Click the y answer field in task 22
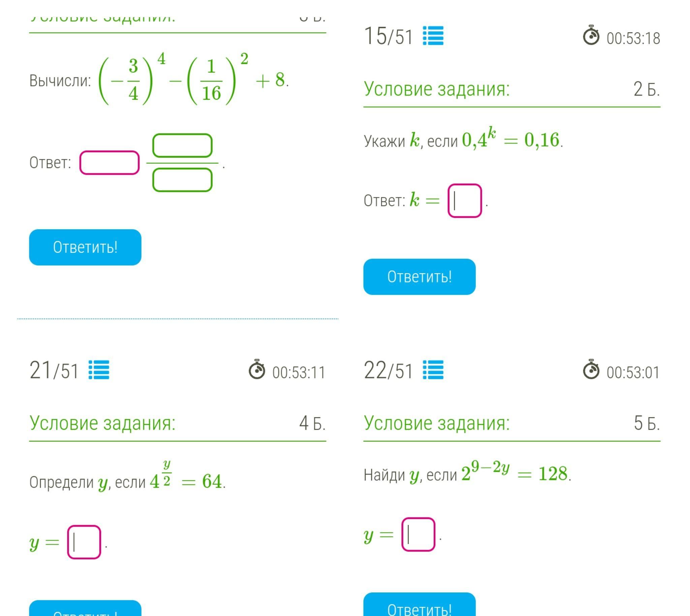Viewport: 690px width, 616px height. (418, 535)
